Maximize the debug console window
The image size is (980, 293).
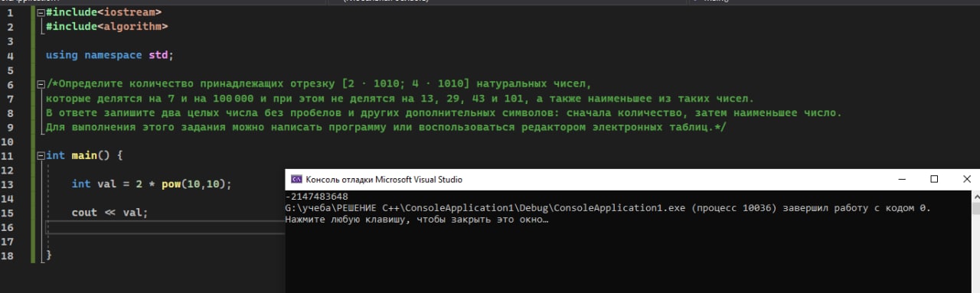[x=934, y=179]
